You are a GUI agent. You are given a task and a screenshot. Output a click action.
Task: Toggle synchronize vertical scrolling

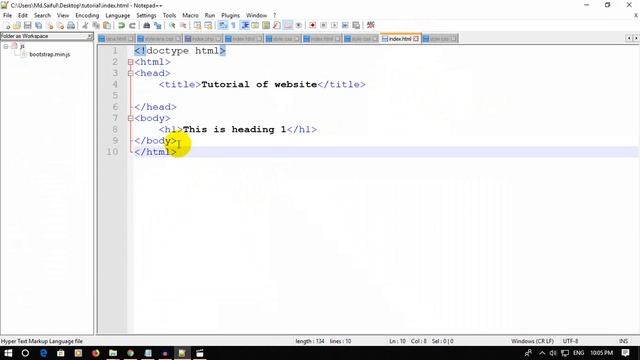coord(197,25)
